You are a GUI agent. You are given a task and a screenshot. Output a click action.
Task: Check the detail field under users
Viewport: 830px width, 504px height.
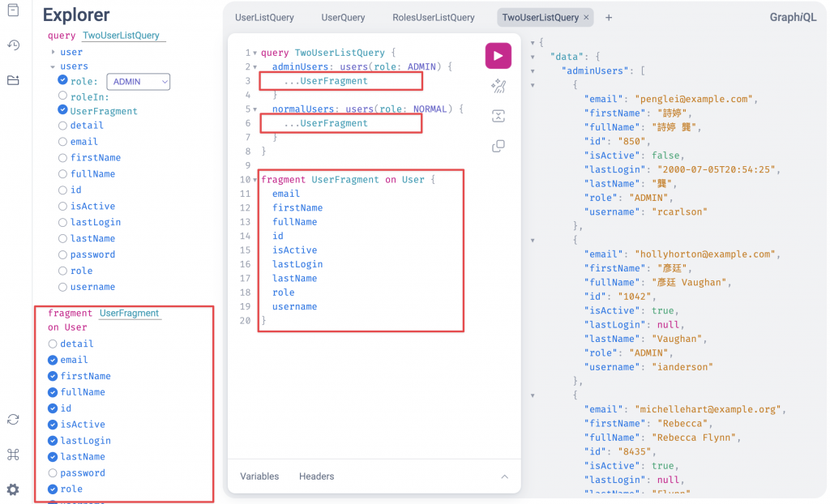62,126
